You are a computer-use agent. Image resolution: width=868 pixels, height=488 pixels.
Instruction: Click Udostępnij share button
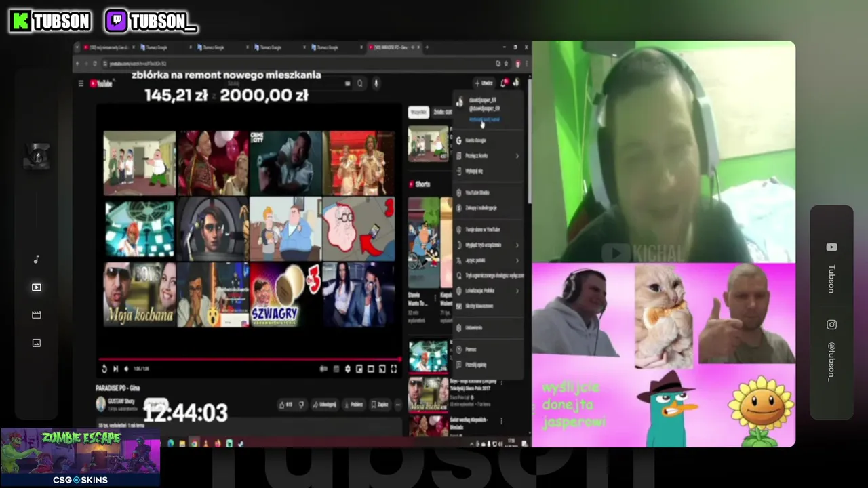click(x=325, y=405)
